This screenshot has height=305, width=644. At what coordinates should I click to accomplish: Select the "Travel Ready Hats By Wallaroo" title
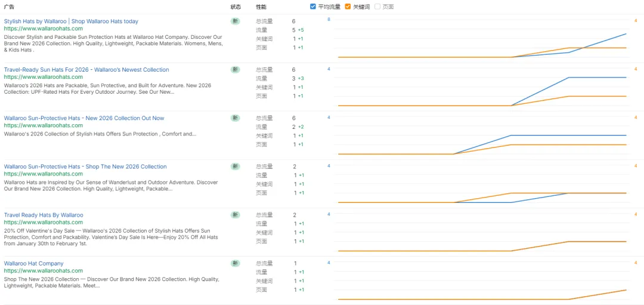coord(44,215)
